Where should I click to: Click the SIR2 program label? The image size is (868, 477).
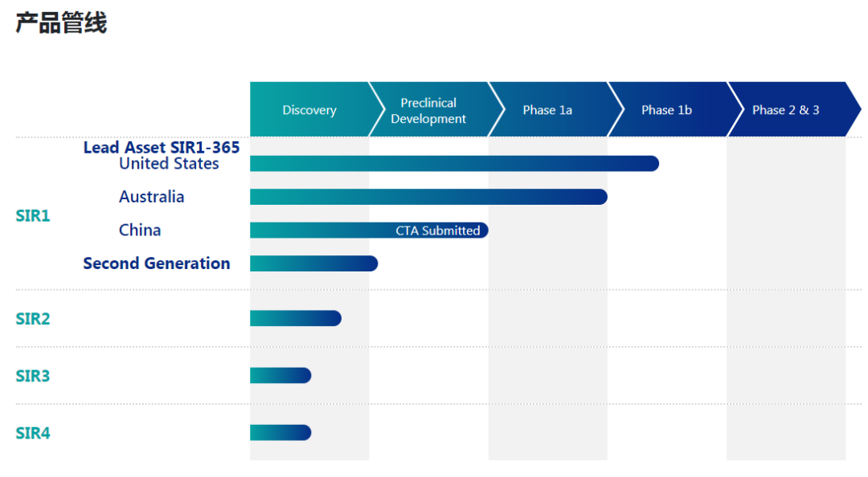(x=33, y=319)
